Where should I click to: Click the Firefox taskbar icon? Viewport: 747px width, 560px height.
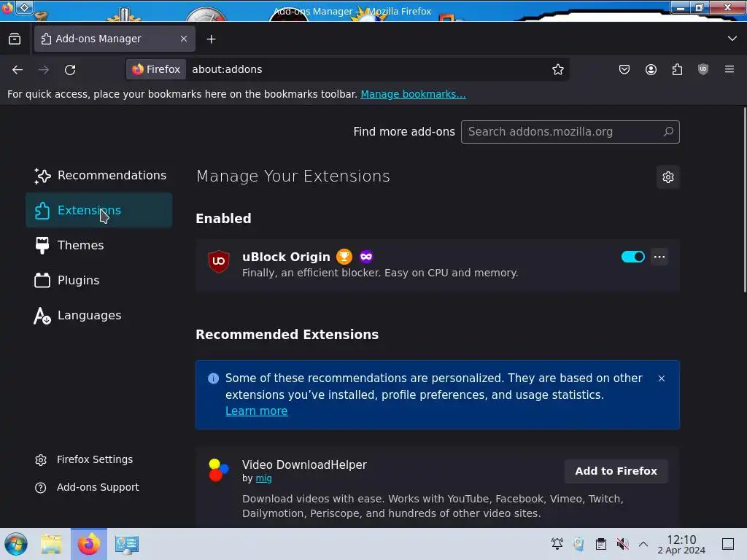89,544
